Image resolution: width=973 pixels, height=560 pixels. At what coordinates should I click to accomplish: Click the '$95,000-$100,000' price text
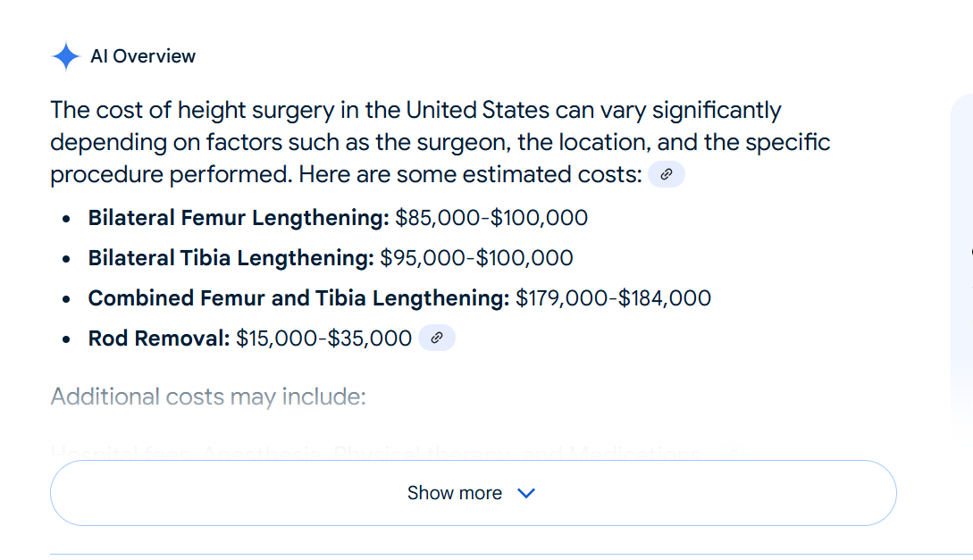point(476,258)
